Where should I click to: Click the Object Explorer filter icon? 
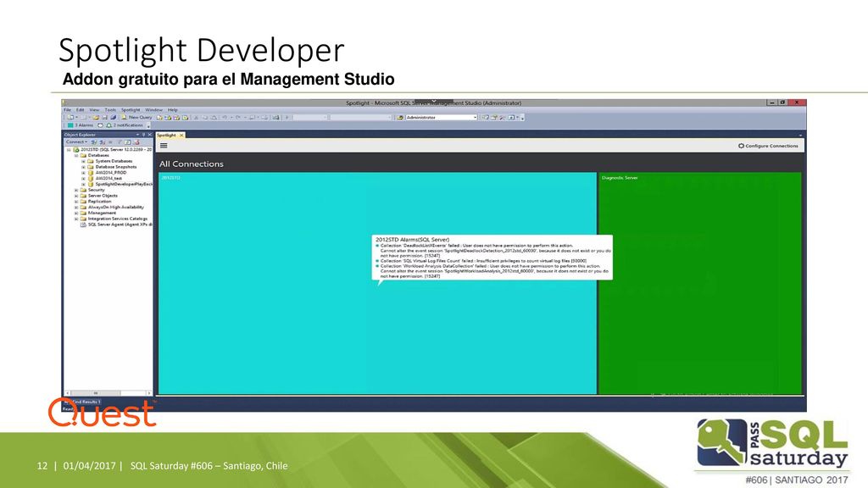pos(120,142)
